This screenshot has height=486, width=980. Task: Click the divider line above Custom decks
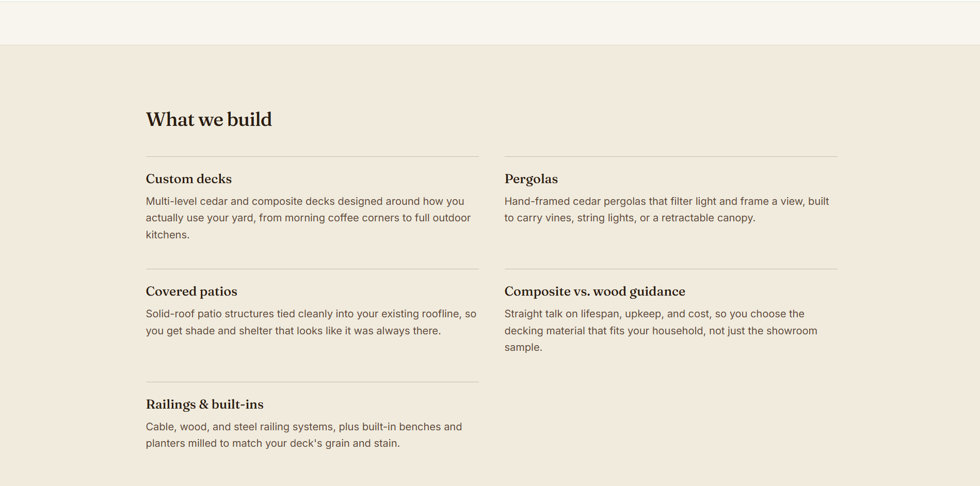[312, 156]
